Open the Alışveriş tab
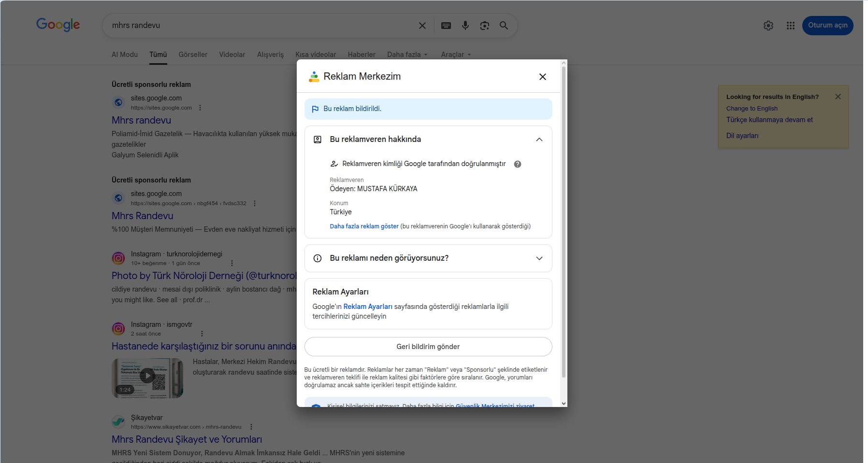 [271, 55]
